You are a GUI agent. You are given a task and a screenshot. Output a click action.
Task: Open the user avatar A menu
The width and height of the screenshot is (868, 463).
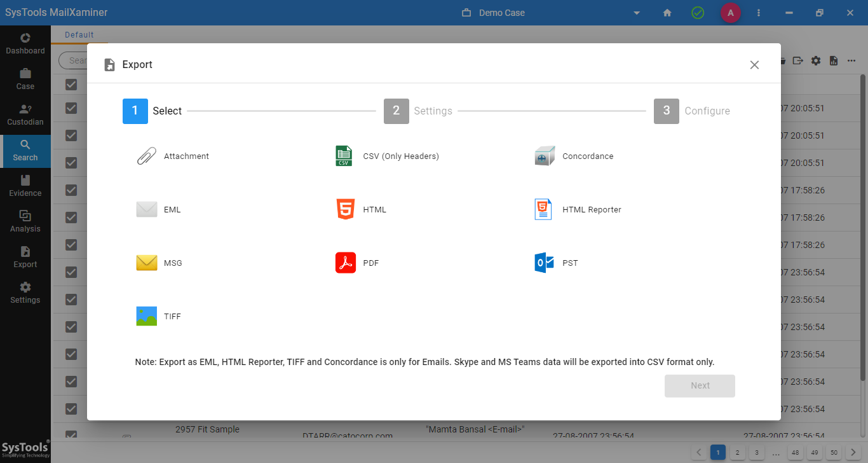(730, 13)
